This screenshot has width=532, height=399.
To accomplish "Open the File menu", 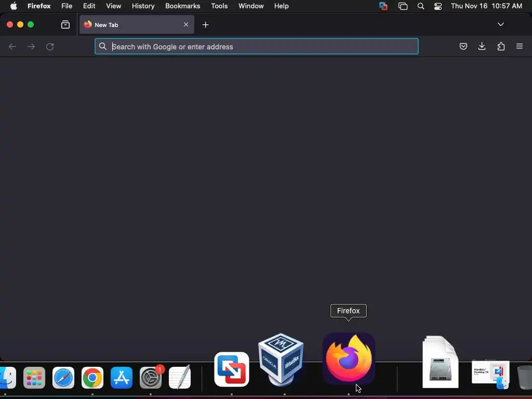I will coord(67,6).
